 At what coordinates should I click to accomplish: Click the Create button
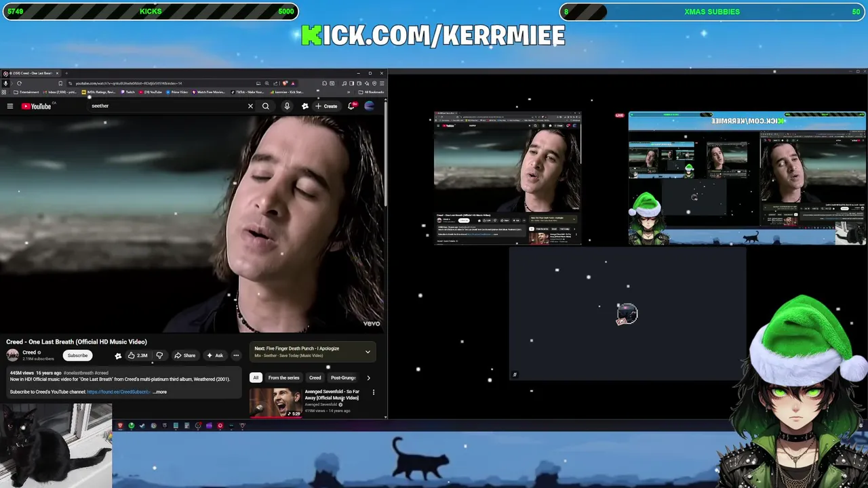(326, 106)
